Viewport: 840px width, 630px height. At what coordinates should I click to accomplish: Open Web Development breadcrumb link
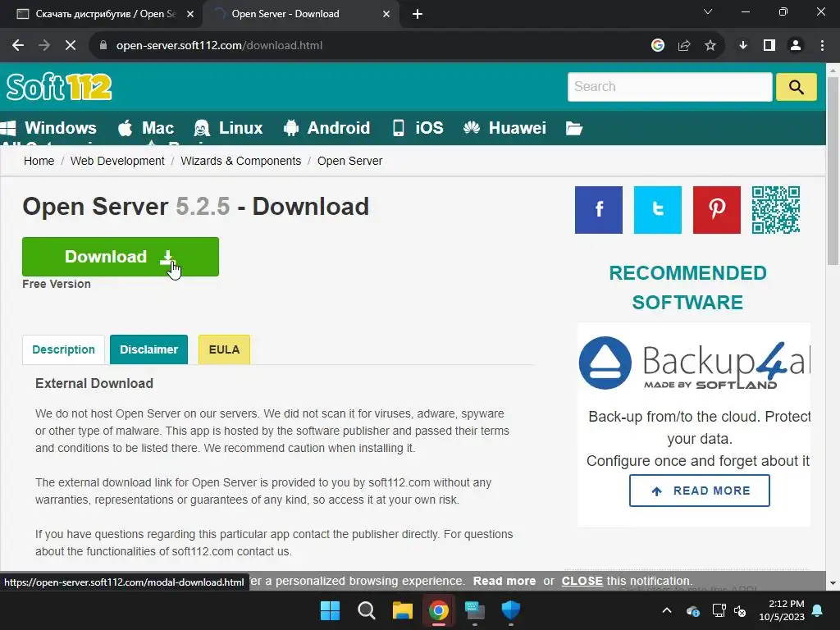(117, 162)
